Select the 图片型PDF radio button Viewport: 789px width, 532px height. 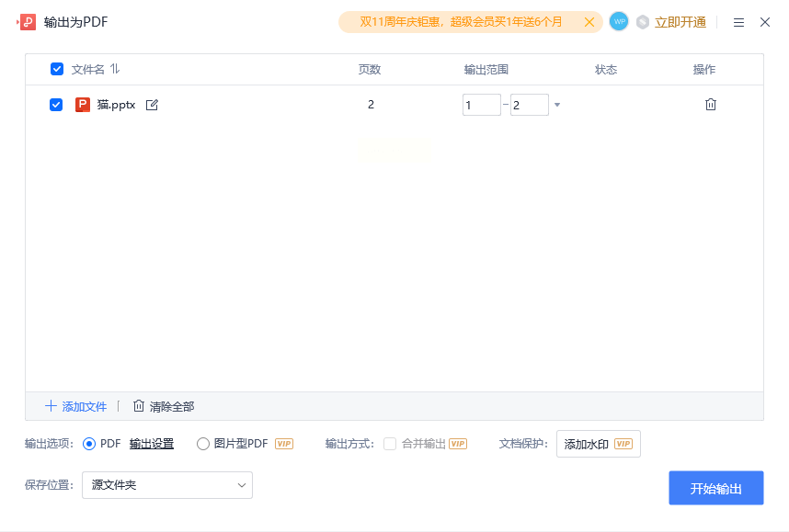point(203,444)
